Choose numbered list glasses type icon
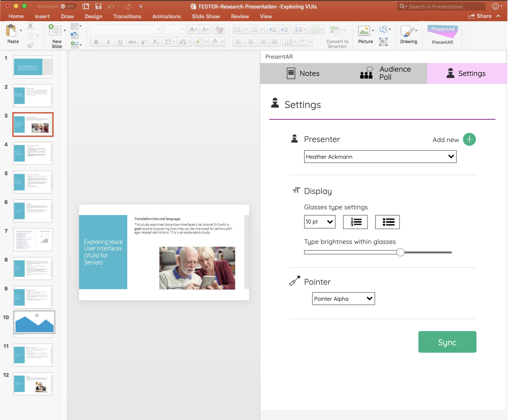The image size is (508, 420). coord(355,222)
